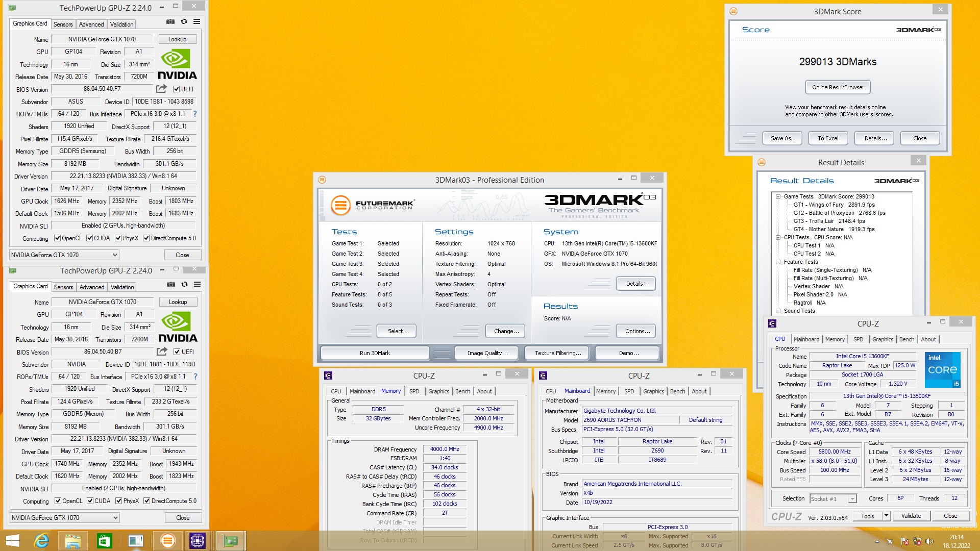The width and height of the screenshot is (980, 551).
Task: Click the orange Futuremark logo in 3DMark03 window
Action: (340, 205)
